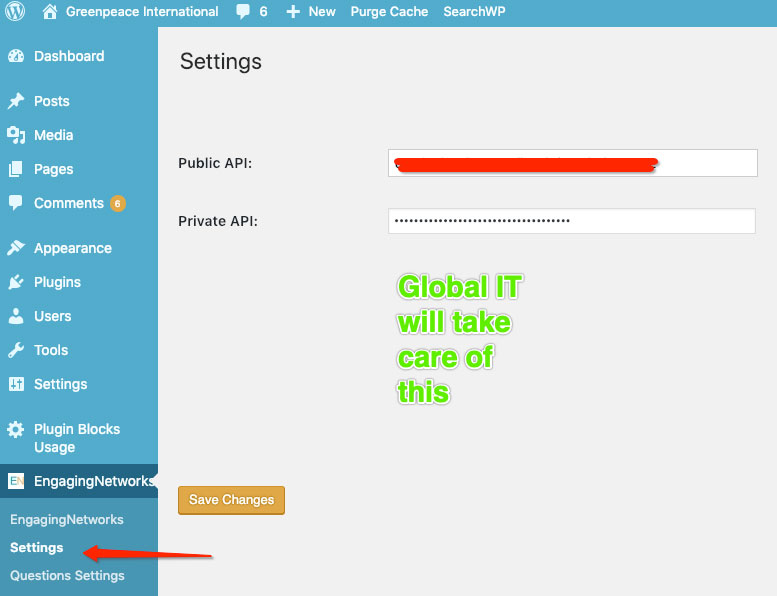
Task: Click the Plugins plug icon
Action: coord(16,282)
